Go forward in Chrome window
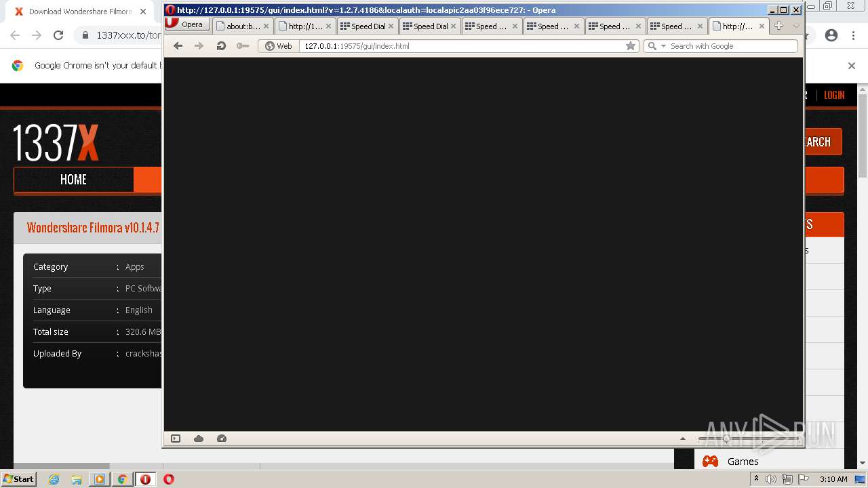The height and width of the screenshot is (488, 868). (x=37, y=35)
